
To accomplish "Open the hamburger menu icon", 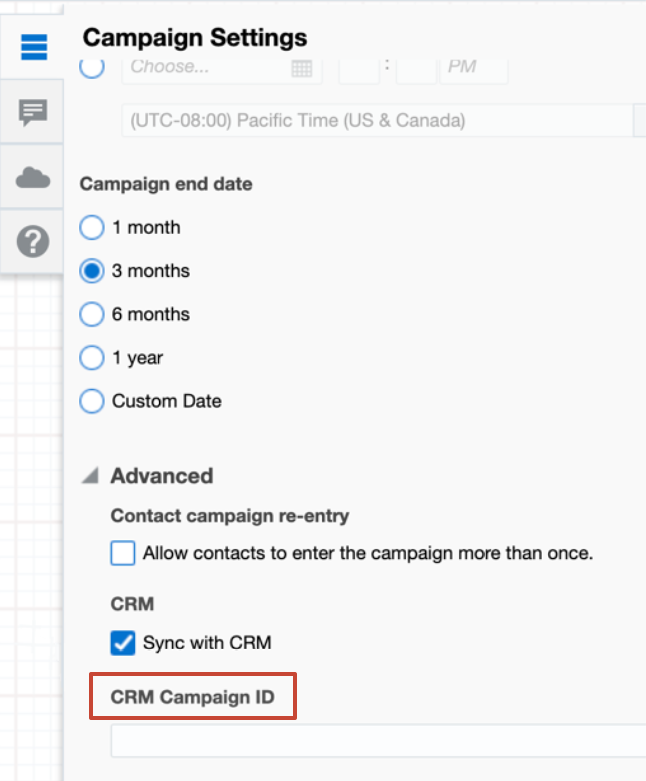I will [x=34, y=47].
